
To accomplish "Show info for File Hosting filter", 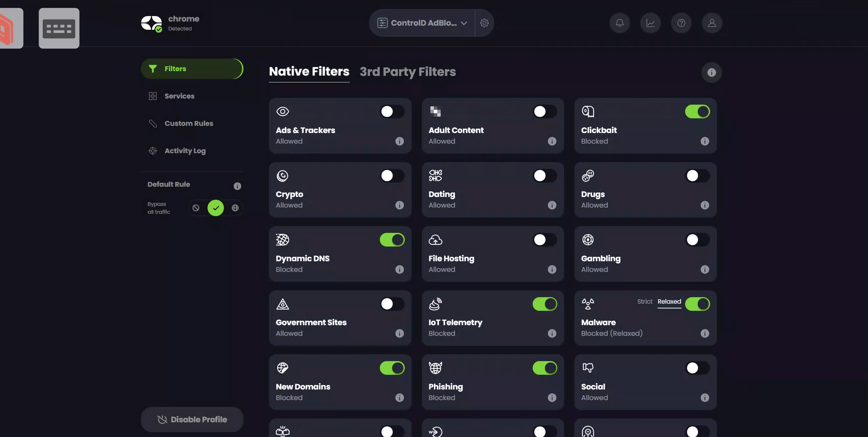I will pos(552,269).
